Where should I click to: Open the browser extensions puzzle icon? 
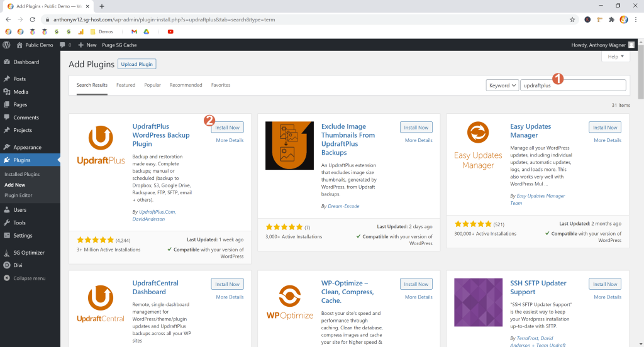pyautogui.click(x=611, y=19)
